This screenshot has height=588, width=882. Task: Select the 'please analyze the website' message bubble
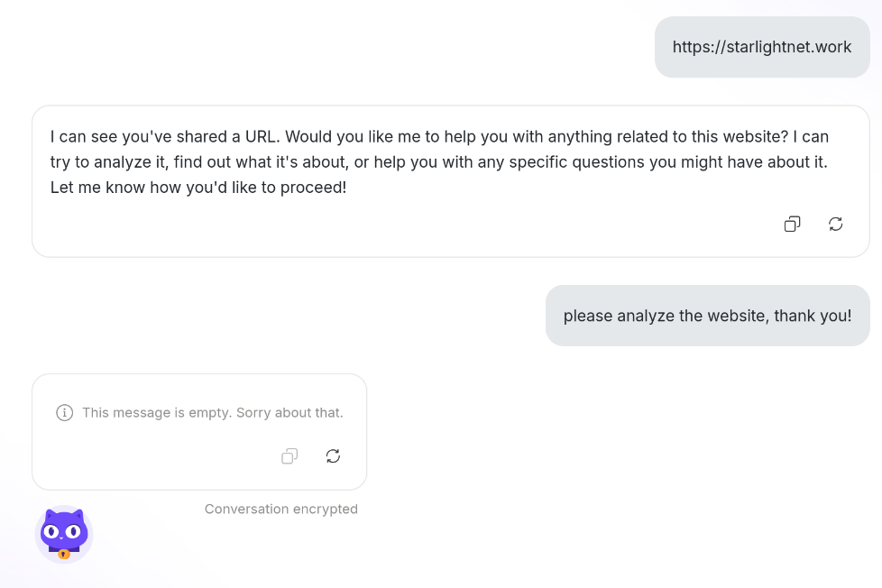(708, 316)
